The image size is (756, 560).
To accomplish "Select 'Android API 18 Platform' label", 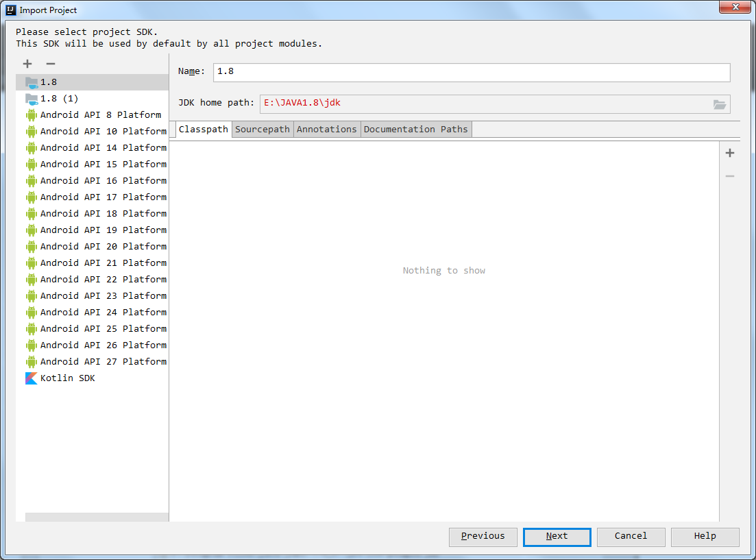I will 103,213.
